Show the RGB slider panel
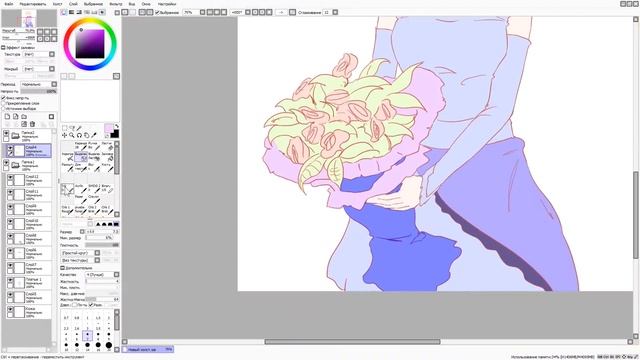640x360 pixels. coord(71,12)
